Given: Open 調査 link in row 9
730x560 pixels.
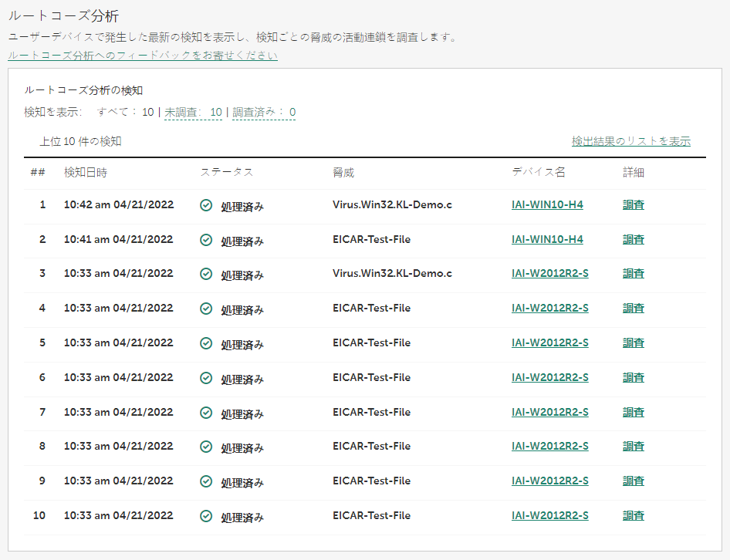Looking at the screenshot, I should 634,481.
